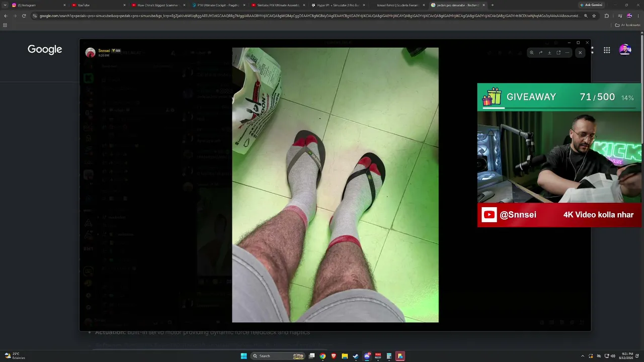This screenshot has height=362, width=644.
Task: Open the All Bookmarks folder
Action: (x=628, y=25)
